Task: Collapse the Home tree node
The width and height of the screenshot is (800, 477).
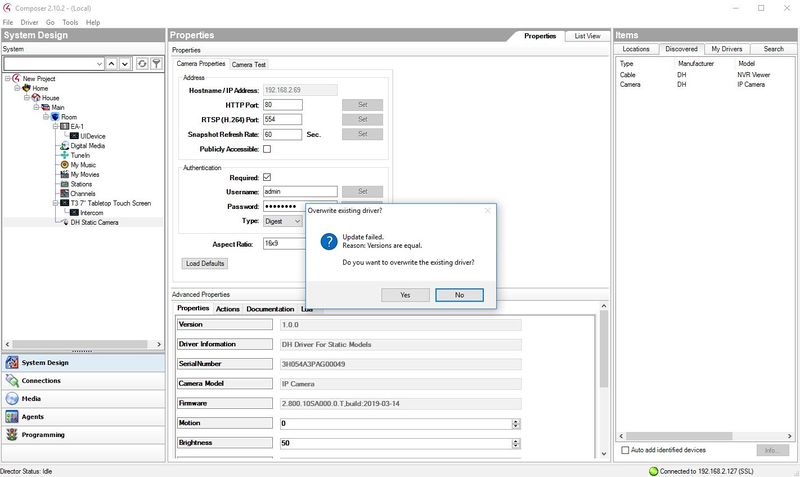Action: [x=17, y=88]
